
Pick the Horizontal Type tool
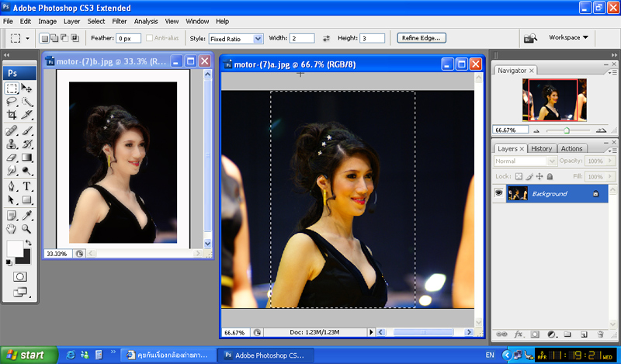(x=27, y=186)
